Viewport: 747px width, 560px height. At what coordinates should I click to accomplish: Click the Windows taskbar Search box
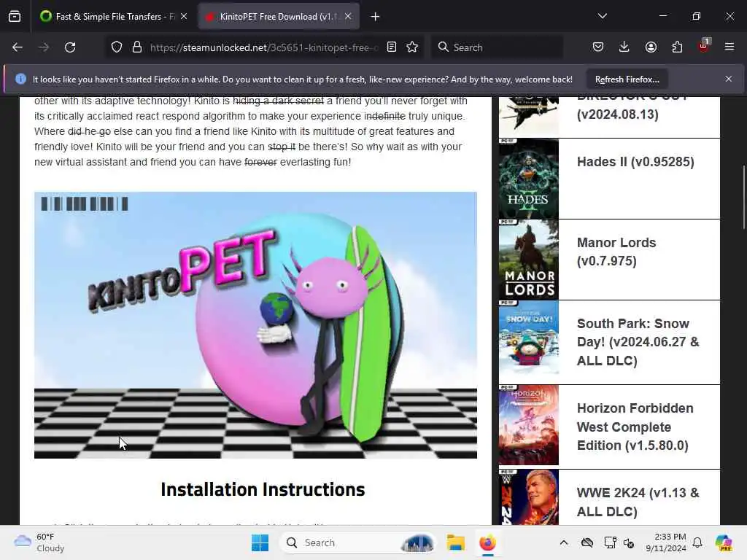point(357,542)
